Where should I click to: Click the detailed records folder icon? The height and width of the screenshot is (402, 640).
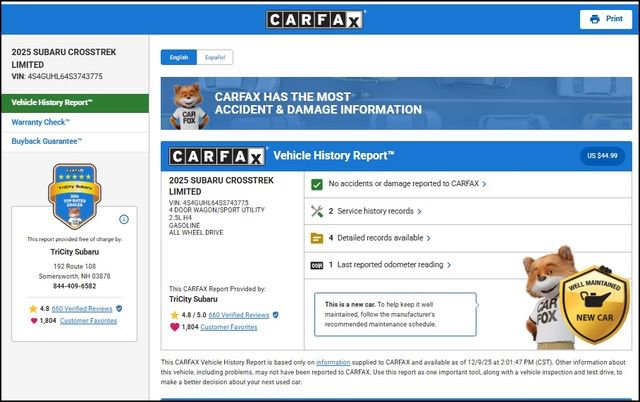pos(317,238)
